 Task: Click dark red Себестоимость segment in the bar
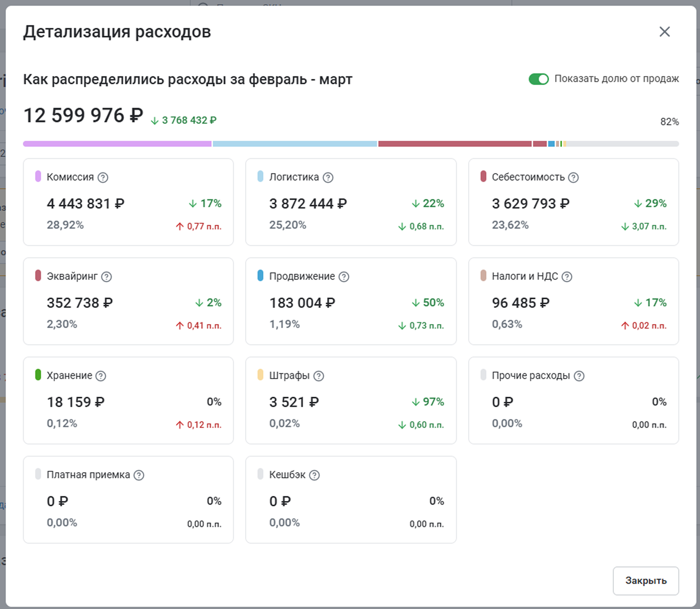[454, 144]
